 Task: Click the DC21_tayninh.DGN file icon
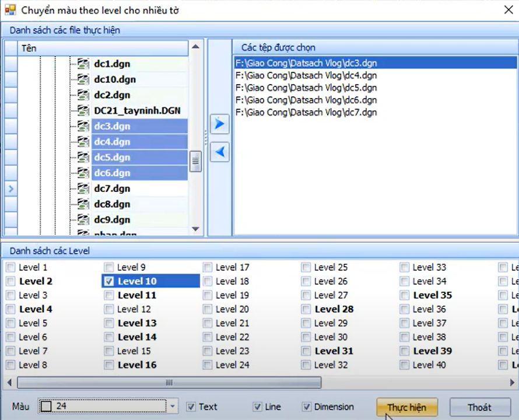click(83, 110)
